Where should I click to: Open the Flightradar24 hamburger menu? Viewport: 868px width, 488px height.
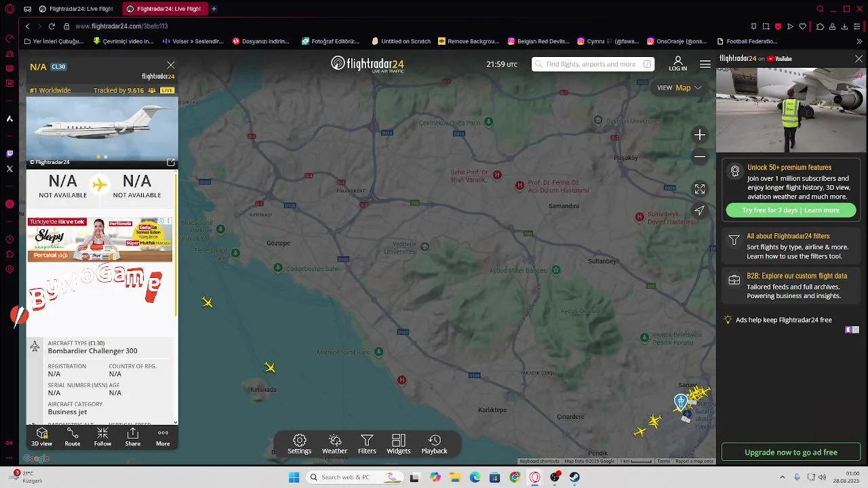(x=705, y=64)
